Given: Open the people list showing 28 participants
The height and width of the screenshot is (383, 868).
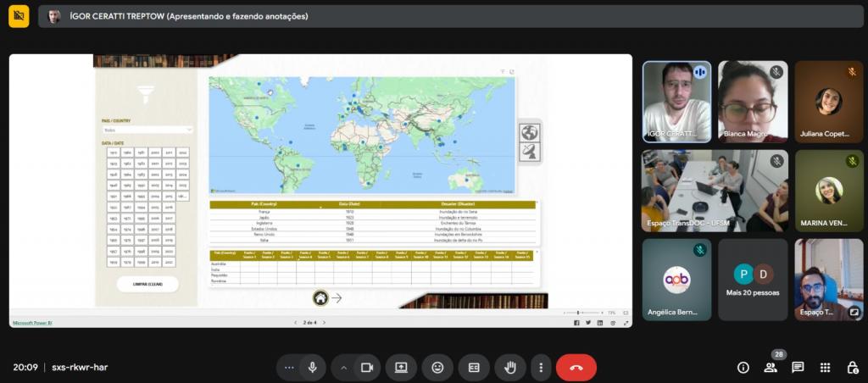Looking at the screenshot, I should [771, 367].
